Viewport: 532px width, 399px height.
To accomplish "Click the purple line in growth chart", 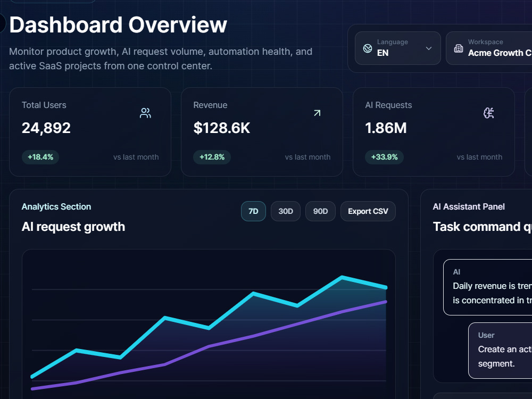I will tap(209, 346).
